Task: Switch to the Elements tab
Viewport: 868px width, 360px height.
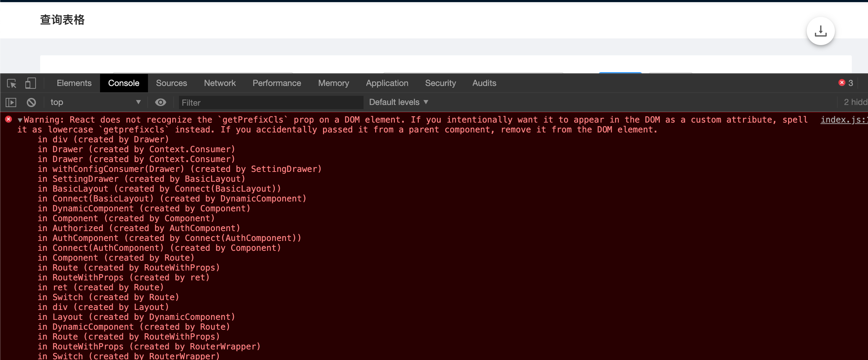Action: tap(74, 83)
